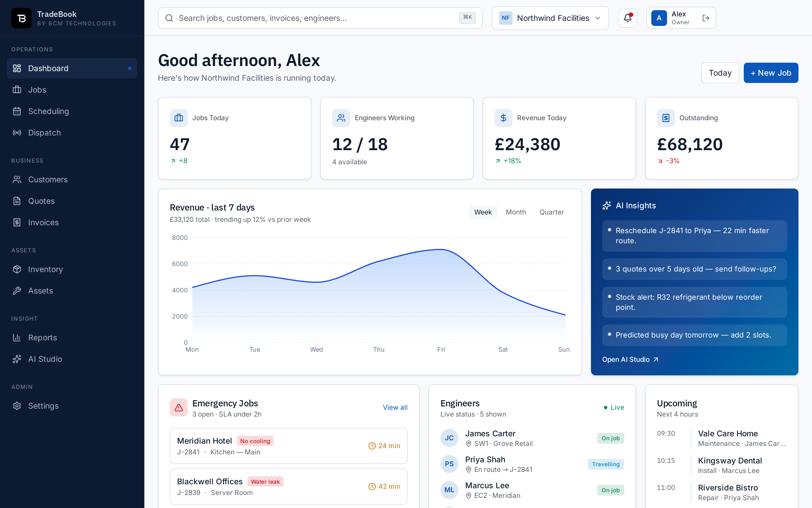Open the Kingsway Dental upcoming entry

(721, 465)
